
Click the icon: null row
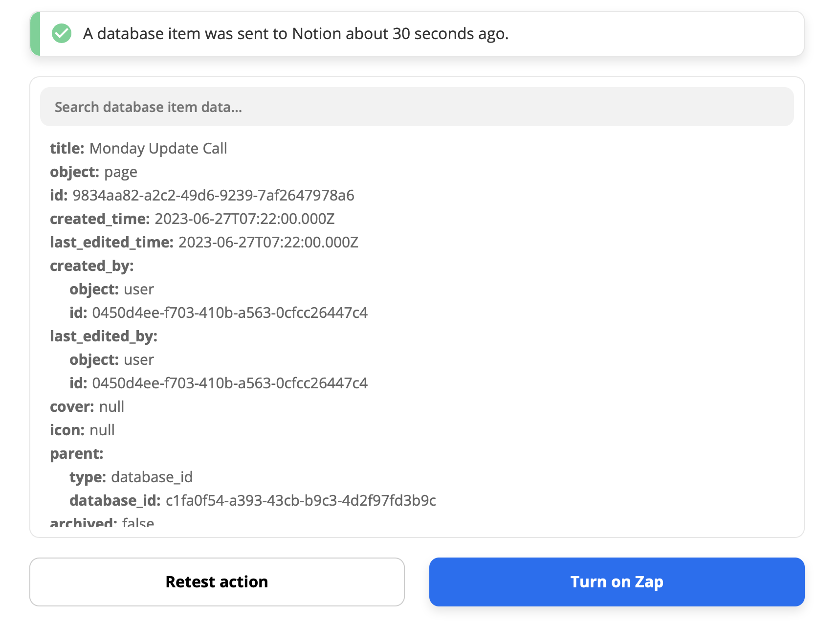tap(82, 430)
